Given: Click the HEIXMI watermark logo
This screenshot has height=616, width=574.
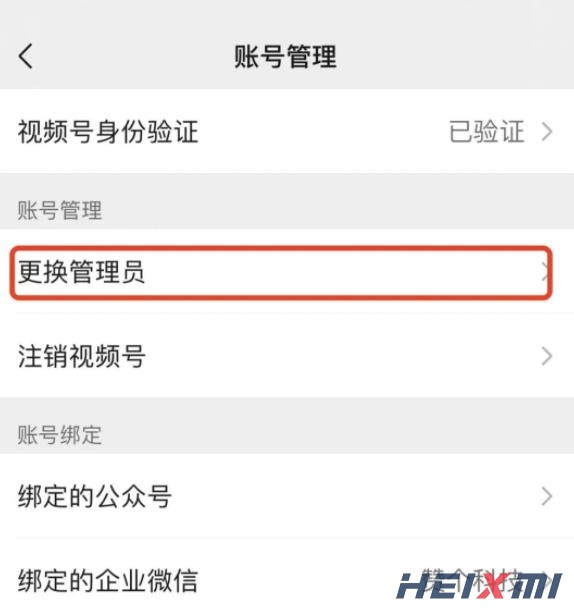Looking at the screenshot, I should 479,585.
